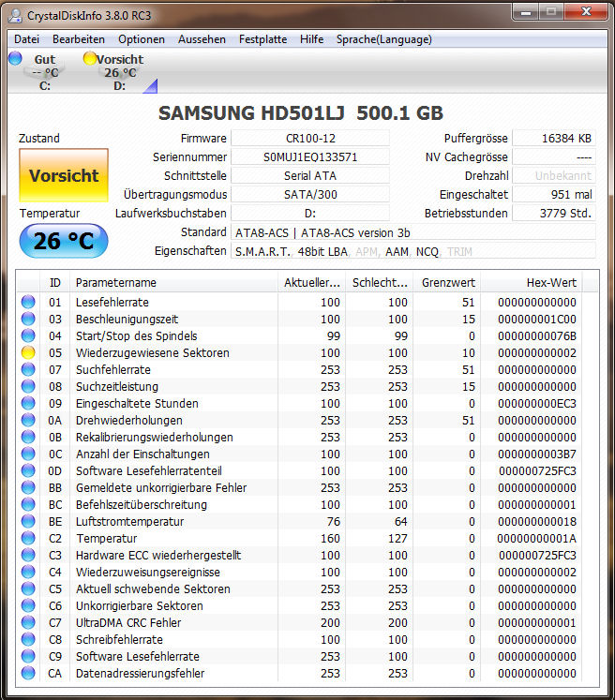This screenshot has height=700, width=615.
Task: Click the SAMSUNG HD501LJ 500.1 GB title
Action: tap(301, 113)
